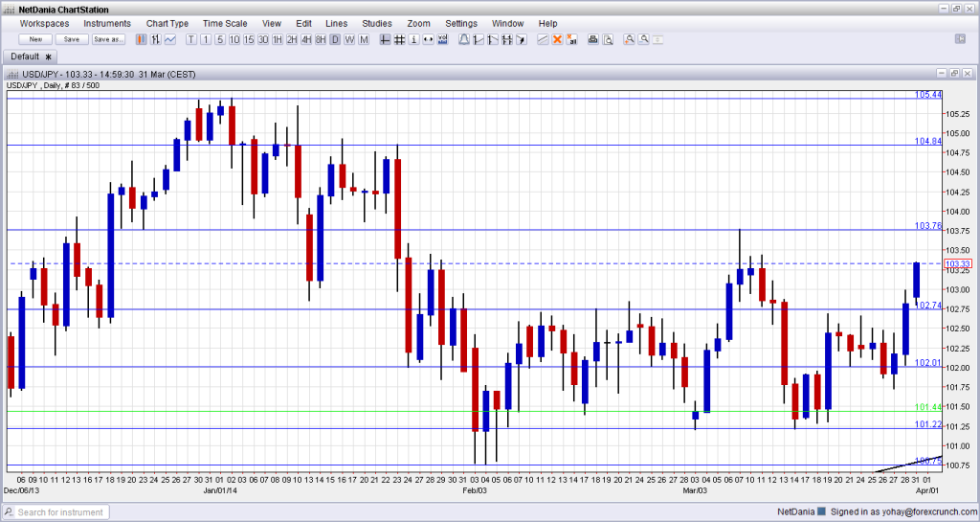Image resolution: width=980 pixels, height=522 pixels.
Task: Open the Workspaces menu
Action: click(44, 24)
